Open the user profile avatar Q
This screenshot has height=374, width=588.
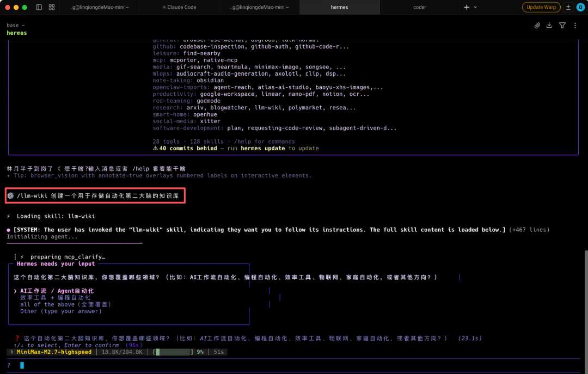580,7
